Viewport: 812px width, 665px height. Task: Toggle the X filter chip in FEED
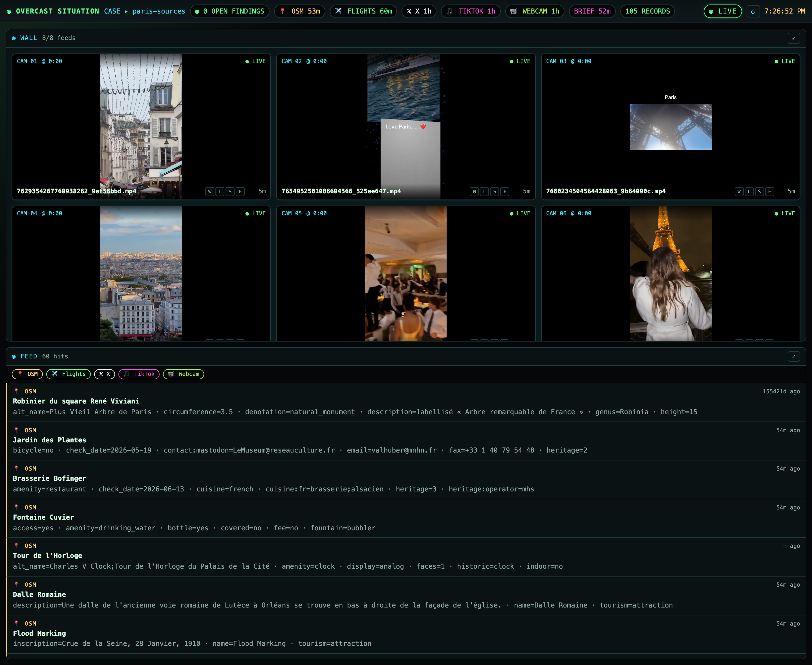(105, 374)
